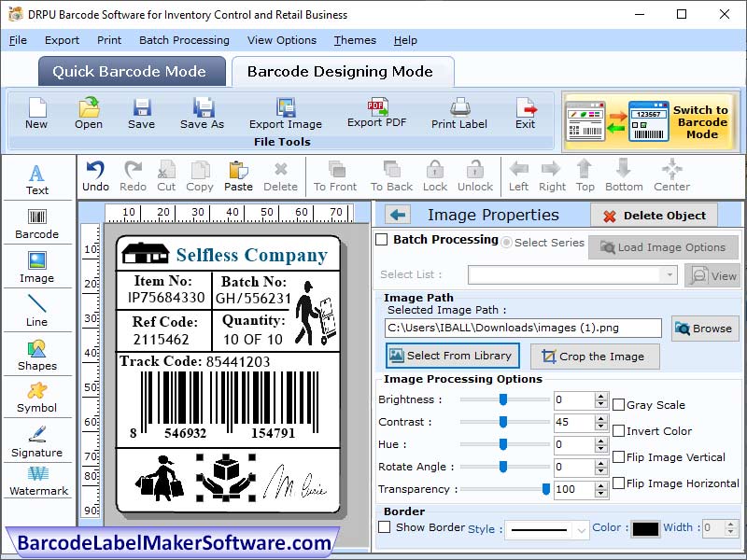This screenshot has width=747, height=560.
Task: Enable Gray Scale option
Action: (x=618, y=405)
